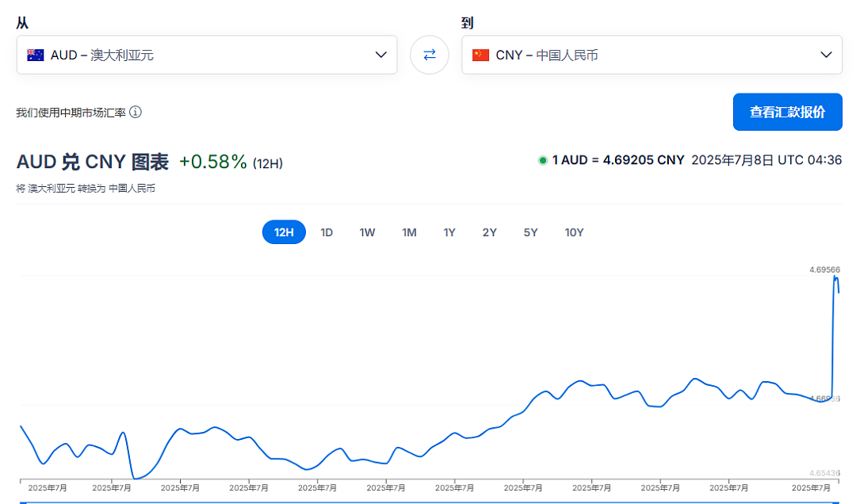Open the mid-market rate info icon

pyautogui.click(x=136, y=112)
